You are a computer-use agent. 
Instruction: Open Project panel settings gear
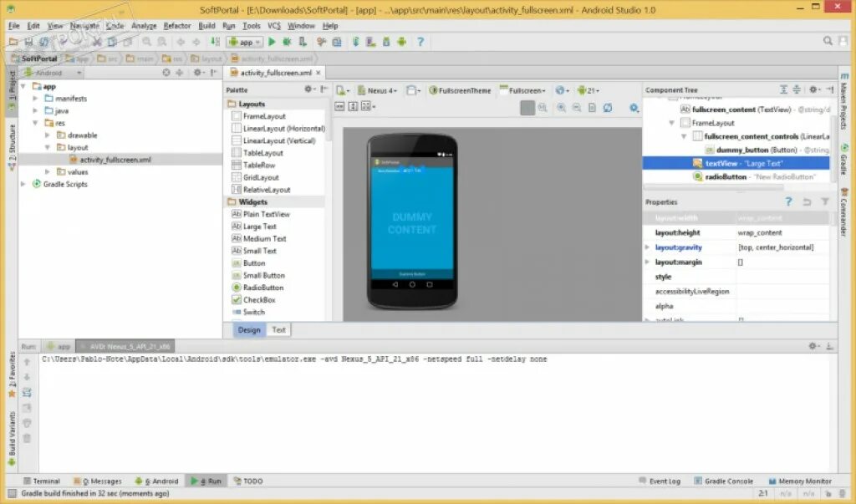point(198,72)
